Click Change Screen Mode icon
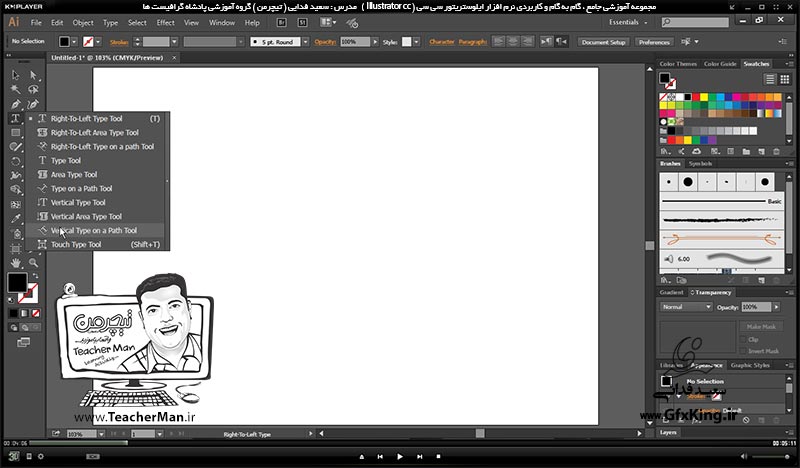 pos(23,342)
